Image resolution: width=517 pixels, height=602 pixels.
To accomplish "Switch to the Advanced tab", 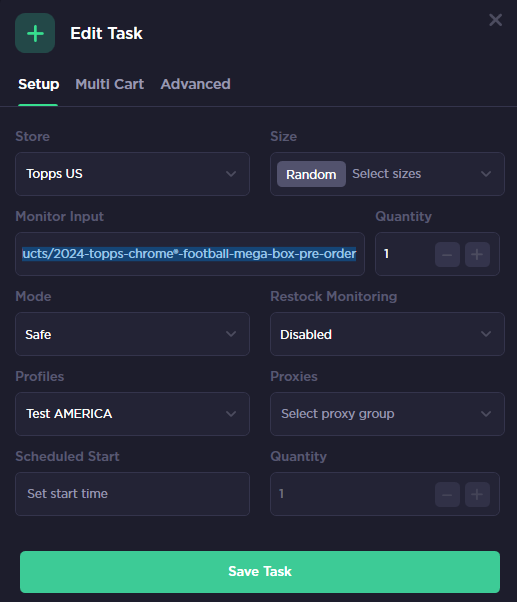I will click(x=195, y=84).
